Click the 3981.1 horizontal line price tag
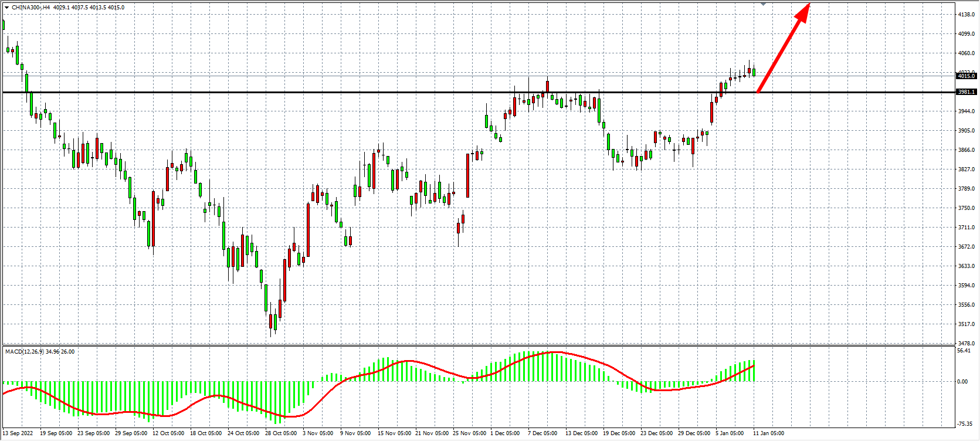The height and width of the screenshot is (441, 980). [966, 92]
